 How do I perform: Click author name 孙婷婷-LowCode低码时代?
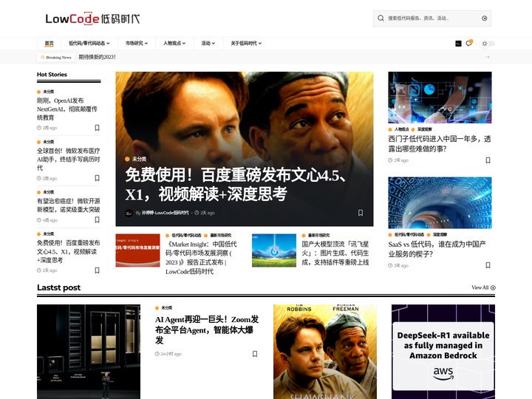166,213
